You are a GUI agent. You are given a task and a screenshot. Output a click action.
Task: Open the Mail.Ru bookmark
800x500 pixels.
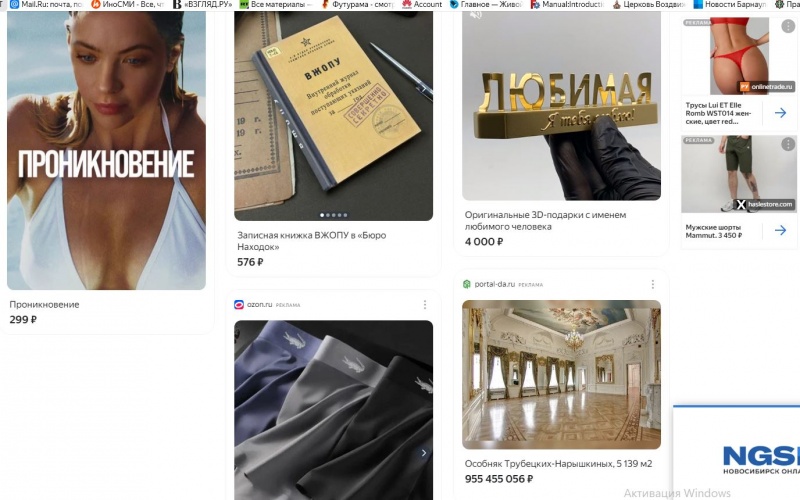click(47, 4)
